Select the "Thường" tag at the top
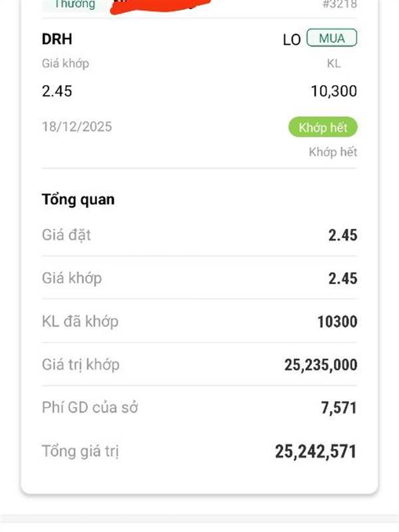Screen dimensions: 399x532 pyautogui.click(x=74, y=5)
